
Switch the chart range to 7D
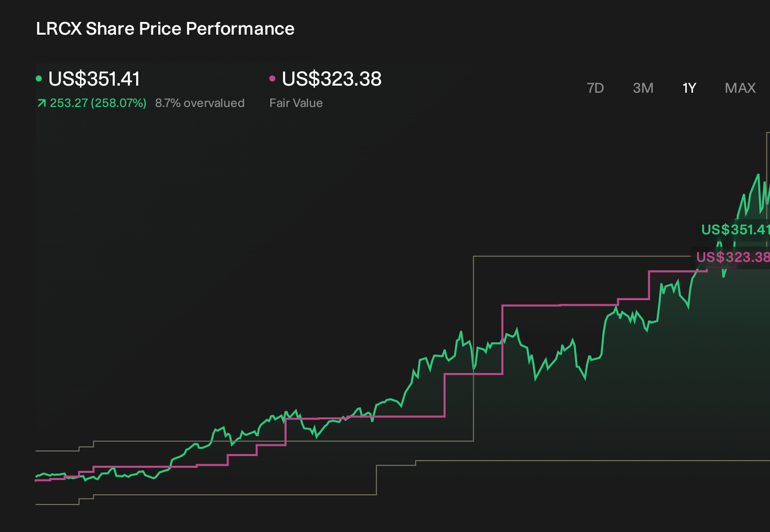[x=595, y=88]
